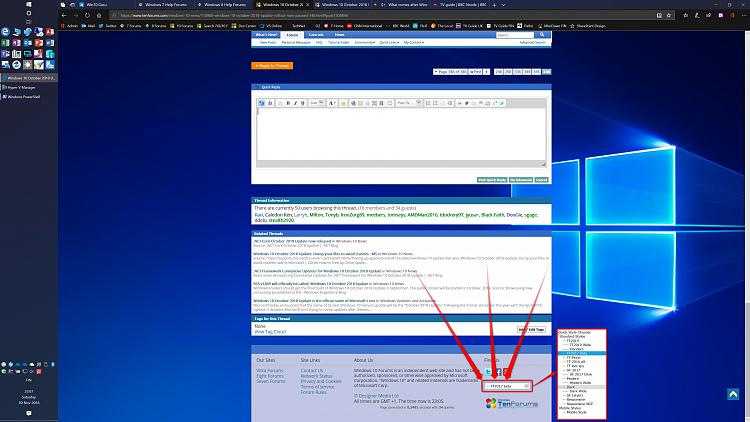Open the Advanced Search link
Screen dimensions: 750x422
[x=532, y=43]
